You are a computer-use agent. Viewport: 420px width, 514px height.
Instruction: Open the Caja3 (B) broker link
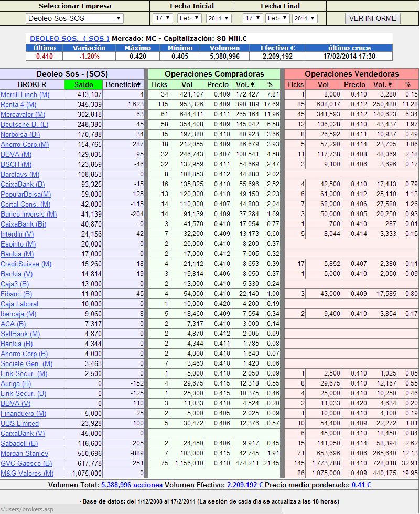(x=14, y=284)
